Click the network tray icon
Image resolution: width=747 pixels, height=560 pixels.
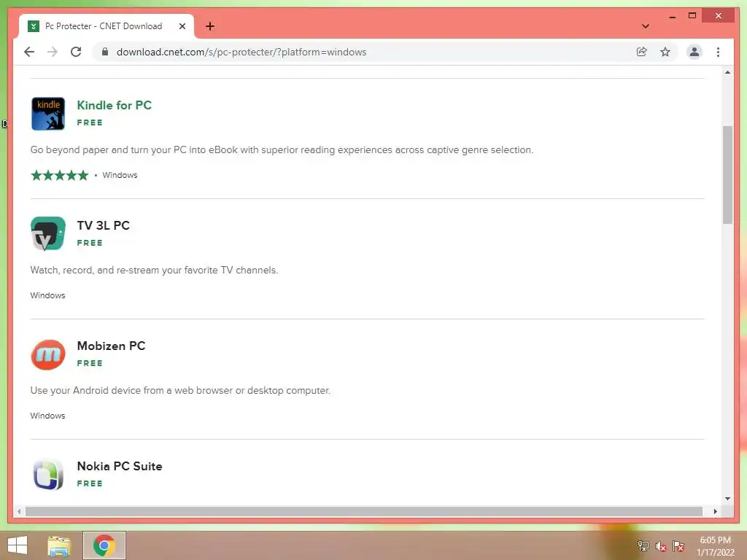coord(643,546)
